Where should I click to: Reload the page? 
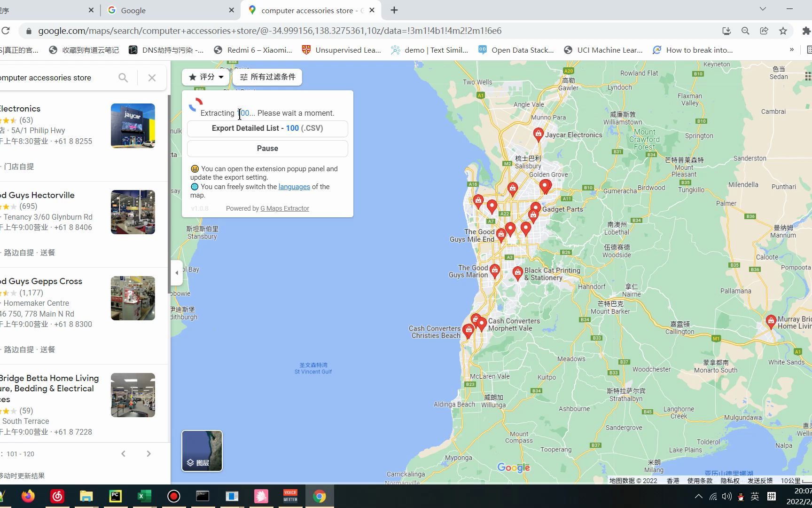pos(6,31)
